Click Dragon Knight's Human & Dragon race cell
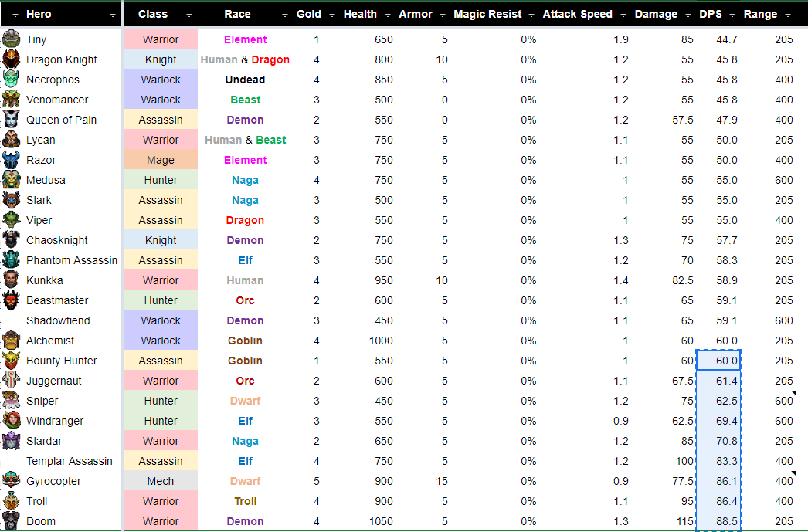808x532 pixels. point(245,59)
